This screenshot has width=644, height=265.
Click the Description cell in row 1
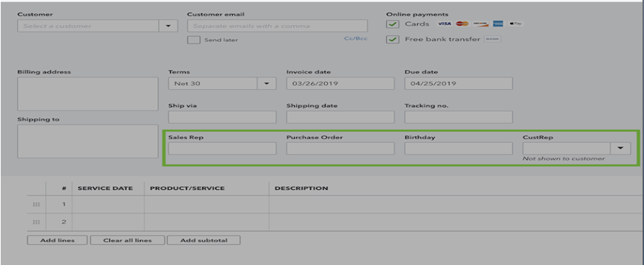pyautogui.click(x=457, y=205)
